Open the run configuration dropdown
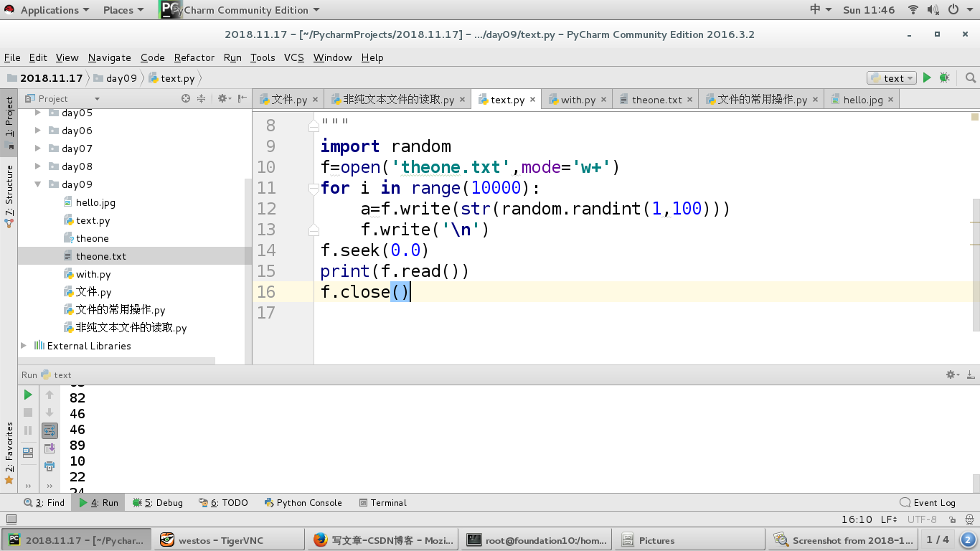This screenshot has width=980, height=551. pyautogui.click(x=892, y=77)
